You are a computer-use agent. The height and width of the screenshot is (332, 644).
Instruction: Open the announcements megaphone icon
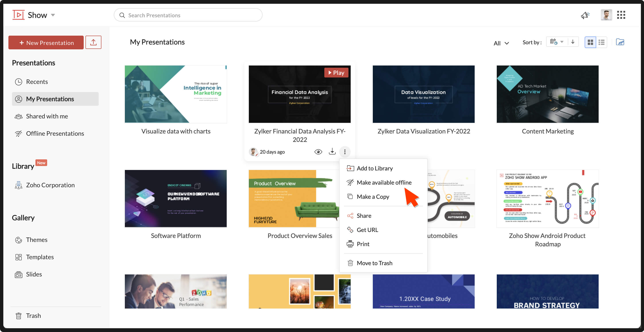585,15
